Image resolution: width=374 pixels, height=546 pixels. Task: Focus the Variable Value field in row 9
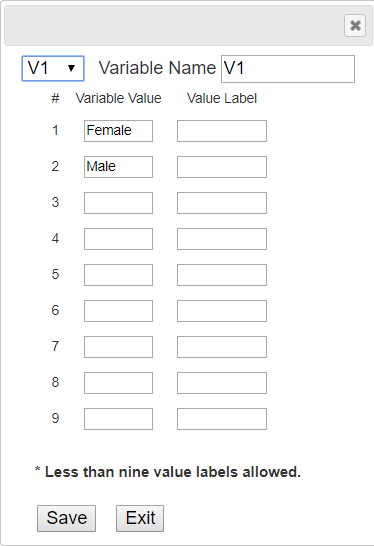coord(118,419)
